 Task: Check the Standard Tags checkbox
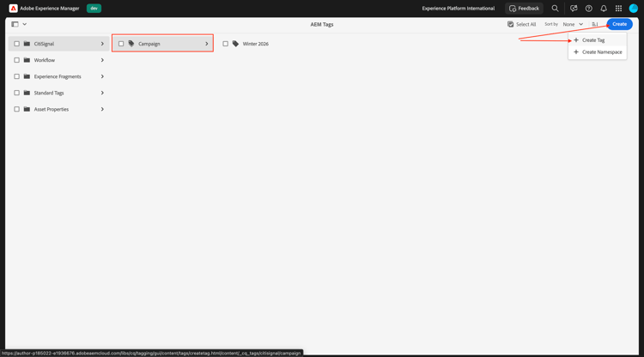tap(17, 93)
